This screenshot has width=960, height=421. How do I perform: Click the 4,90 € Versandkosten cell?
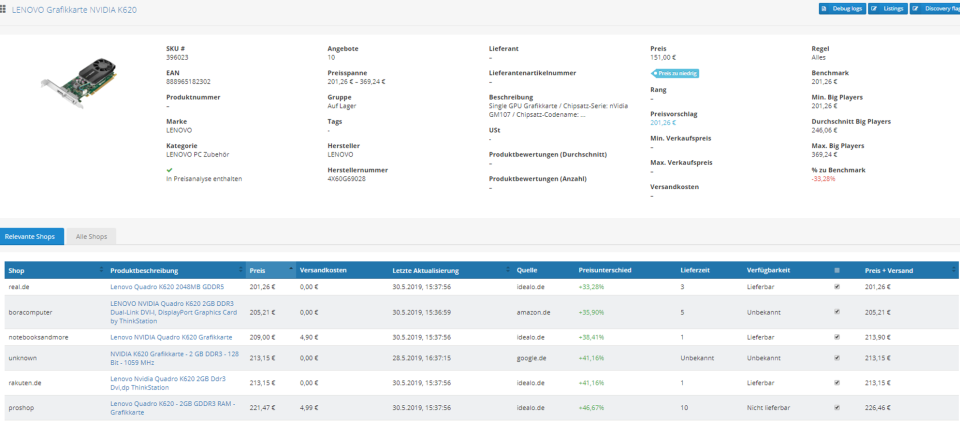[x=308, y=337]
